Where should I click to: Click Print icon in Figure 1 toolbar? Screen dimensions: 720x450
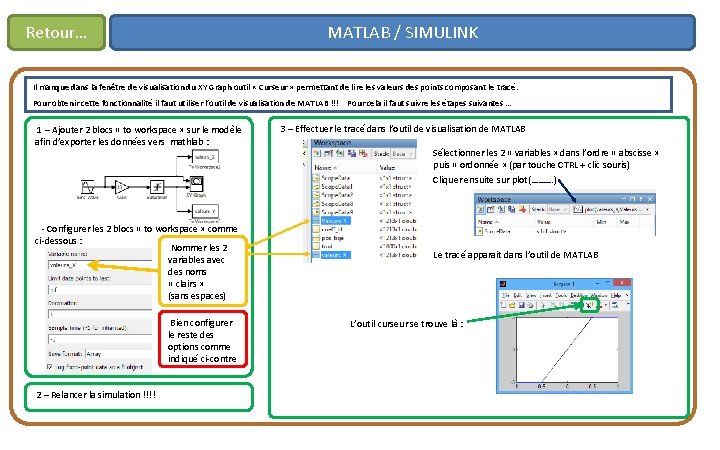pyautogui.click(x=530, y=305)
